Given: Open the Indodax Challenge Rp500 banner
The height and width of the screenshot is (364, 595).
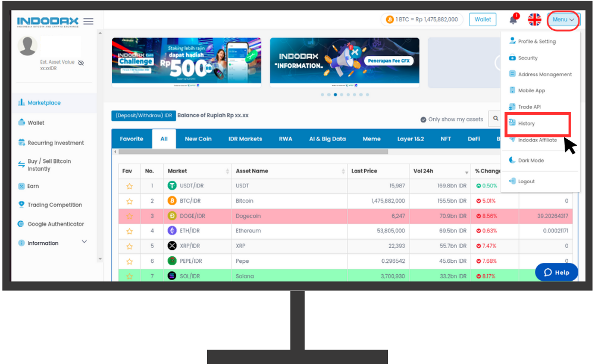Looking at the screenshot, I should [x=186, y=62].
